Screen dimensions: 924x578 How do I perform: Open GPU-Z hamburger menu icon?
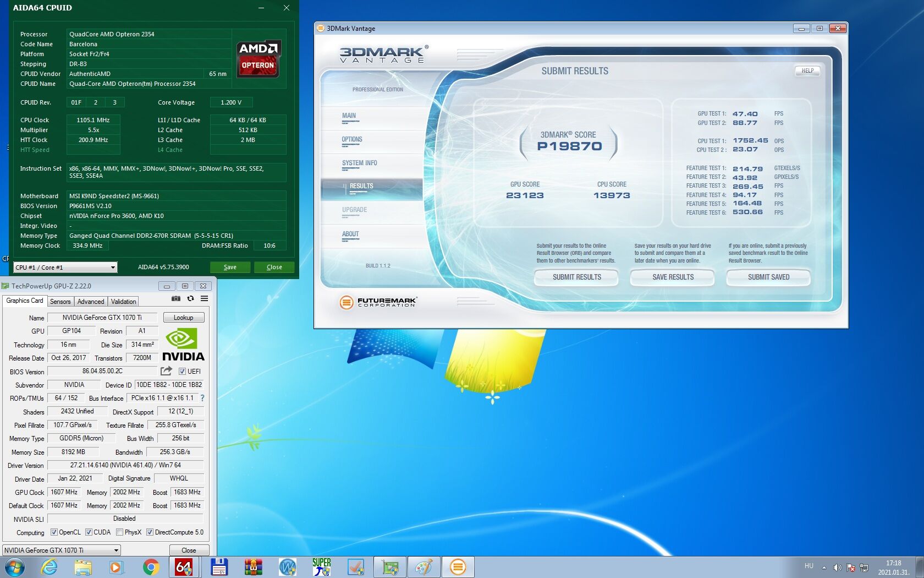pyautogui.click(x=204, y=299)
